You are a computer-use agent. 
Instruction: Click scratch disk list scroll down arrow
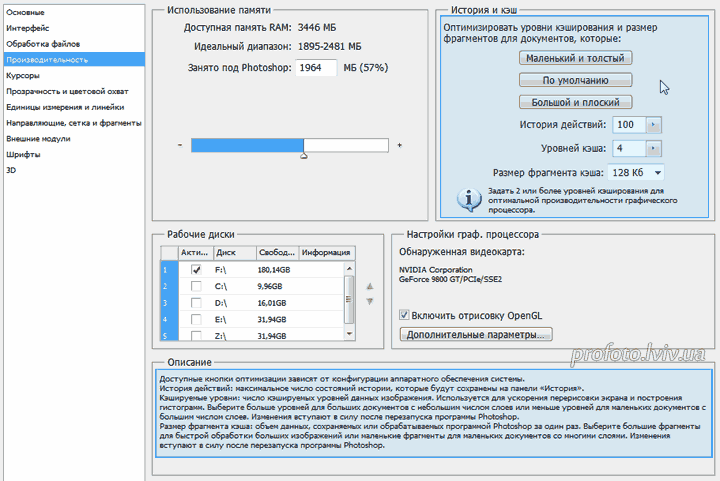[x=349, y=334]
